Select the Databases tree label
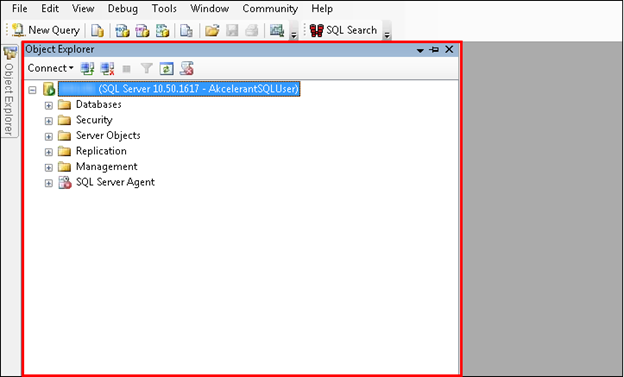 99,104
